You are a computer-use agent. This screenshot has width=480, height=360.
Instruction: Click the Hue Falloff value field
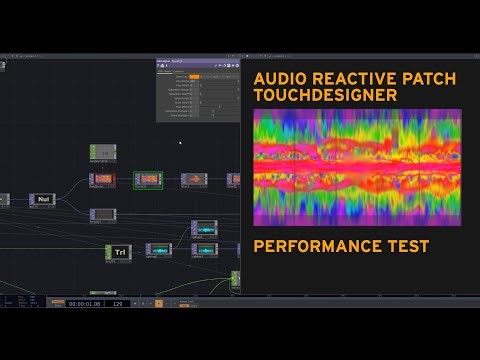(x=195, y=85)
